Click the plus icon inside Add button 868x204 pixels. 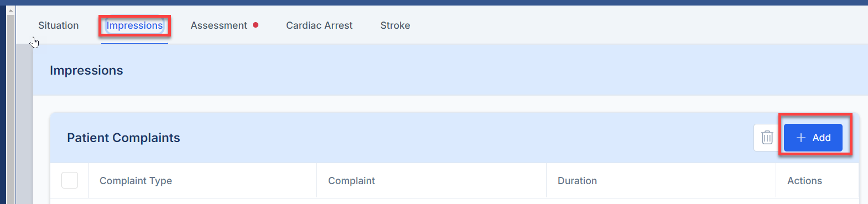point(801,138)
